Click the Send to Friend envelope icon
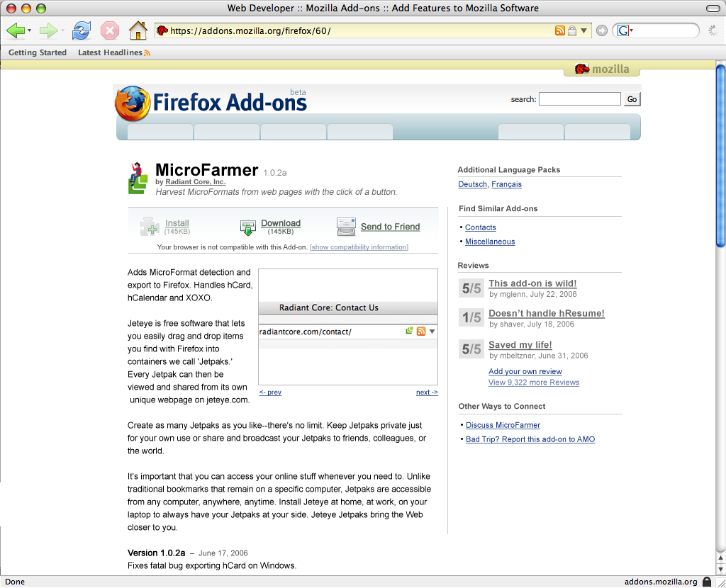 click(x=346, y=227)
